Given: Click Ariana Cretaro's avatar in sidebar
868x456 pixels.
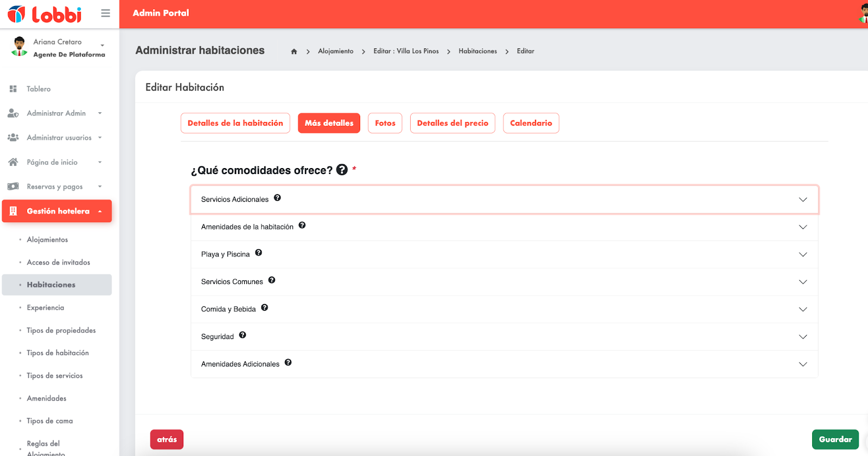Looking at the screenshot, I should pyautogui.click(x=20, y=47).
